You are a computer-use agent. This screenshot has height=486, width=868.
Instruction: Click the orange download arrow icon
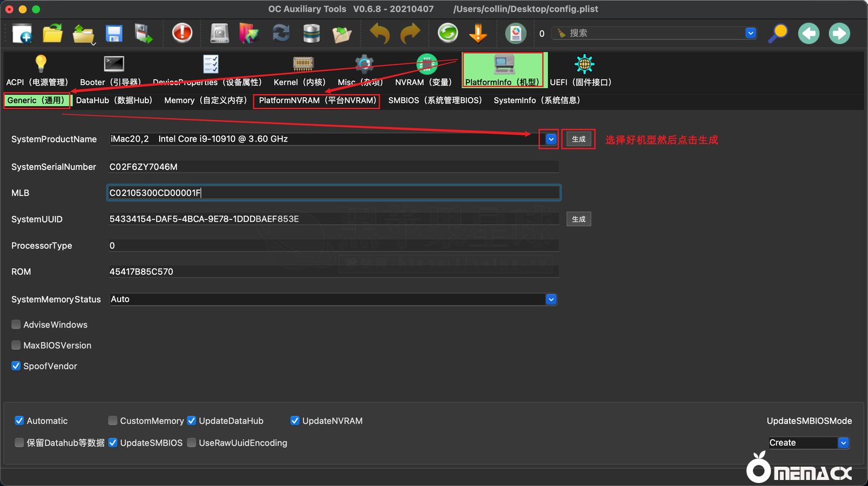click(x=478, y=33)
